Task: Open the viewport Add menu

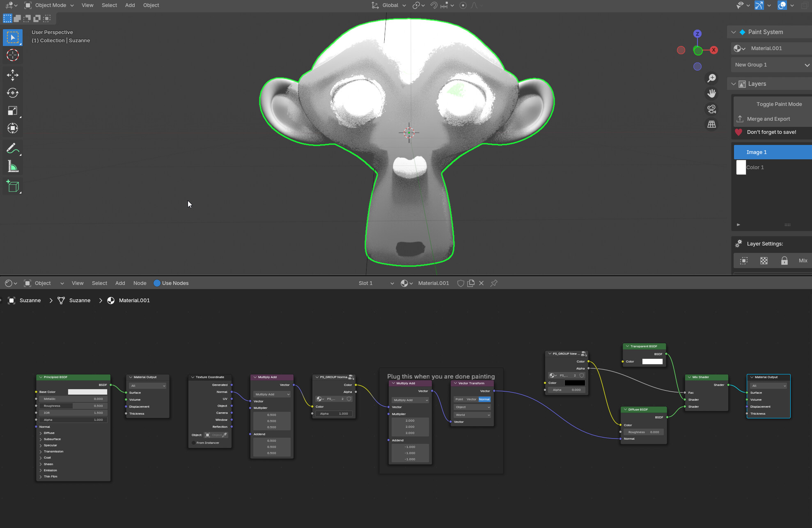Action: [130, 5]
